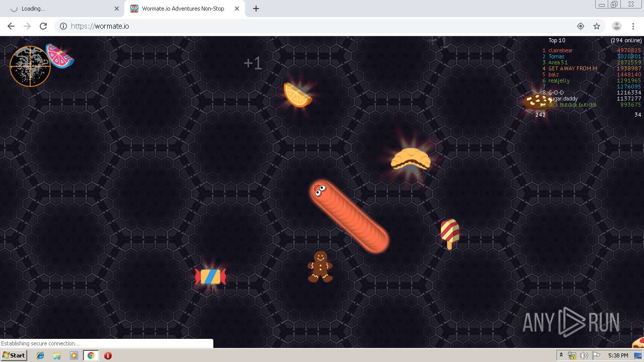Click the orange worm's head
Image resolution: width=644 pixels, height=362 pixels.
click(320, 190)
